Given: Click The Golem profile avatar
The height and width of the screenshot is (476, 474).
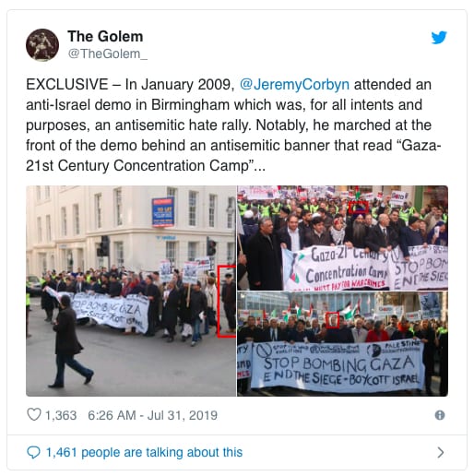Looking at the screenshot, I should 42,45.
